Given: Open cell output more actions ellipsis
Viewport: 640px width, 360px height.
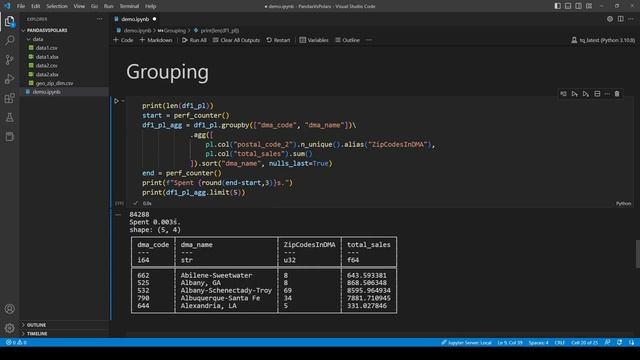Looking at the screenshot, I should point(118,215).
